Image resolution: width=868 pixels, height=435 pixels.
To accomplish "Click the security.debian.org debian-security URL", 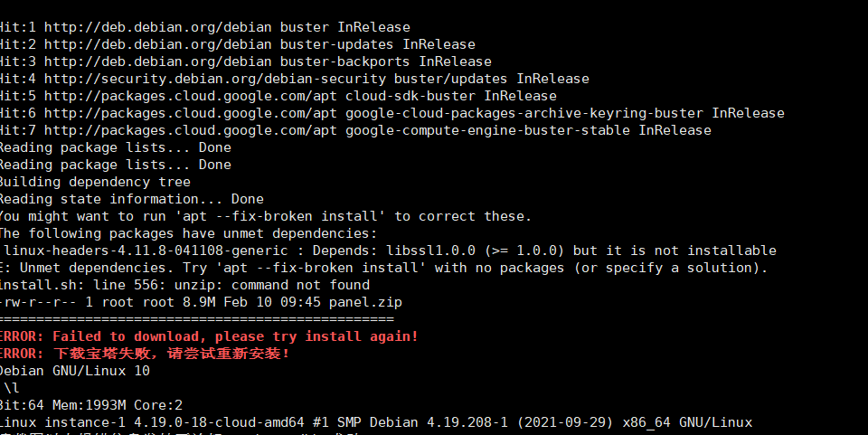I will click(x=215, y=79).
